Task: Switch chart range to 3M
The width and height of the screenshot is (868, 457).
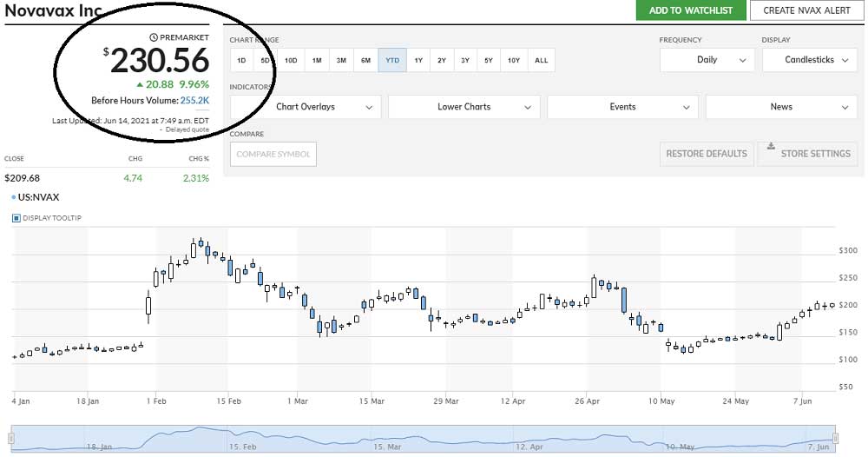Action: [341, 60]
